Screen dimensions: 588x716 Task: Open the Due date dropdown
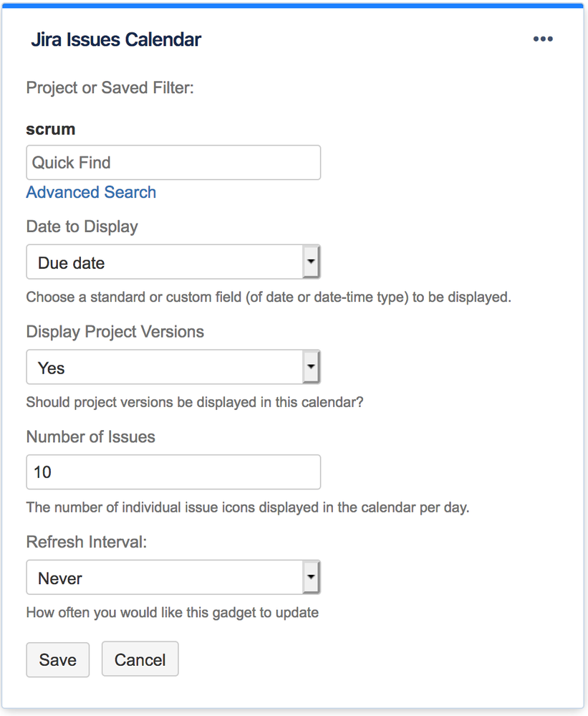[x=173, y=262]
